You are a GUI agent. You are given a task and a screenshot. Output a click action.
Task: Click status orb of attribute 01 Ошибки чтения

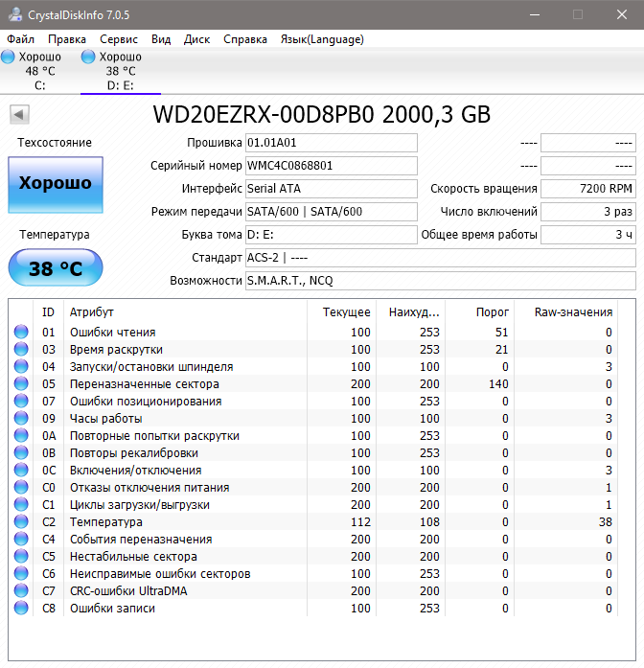click(x=21, y=332)
